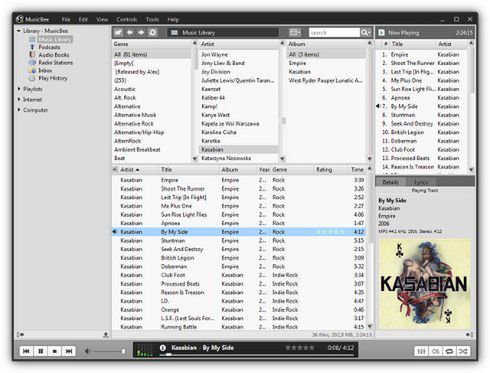Expand the Internet node in sidebar
This screenshot has height=373, width=490.
[19, 99]
